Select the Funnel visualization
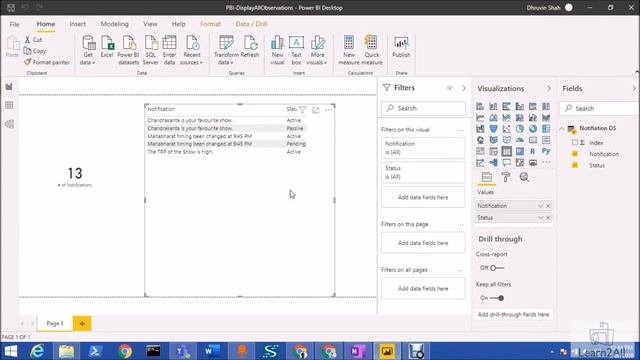Viewport: 640px width, 360px height. [x=493, y=129]
